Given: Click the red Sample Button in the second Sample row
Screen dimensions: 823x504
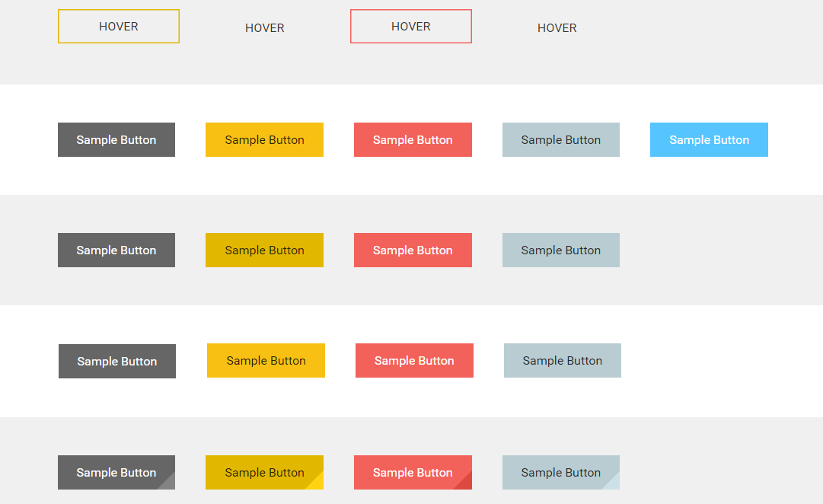Looking at the screenshot, I should [413, 250].
